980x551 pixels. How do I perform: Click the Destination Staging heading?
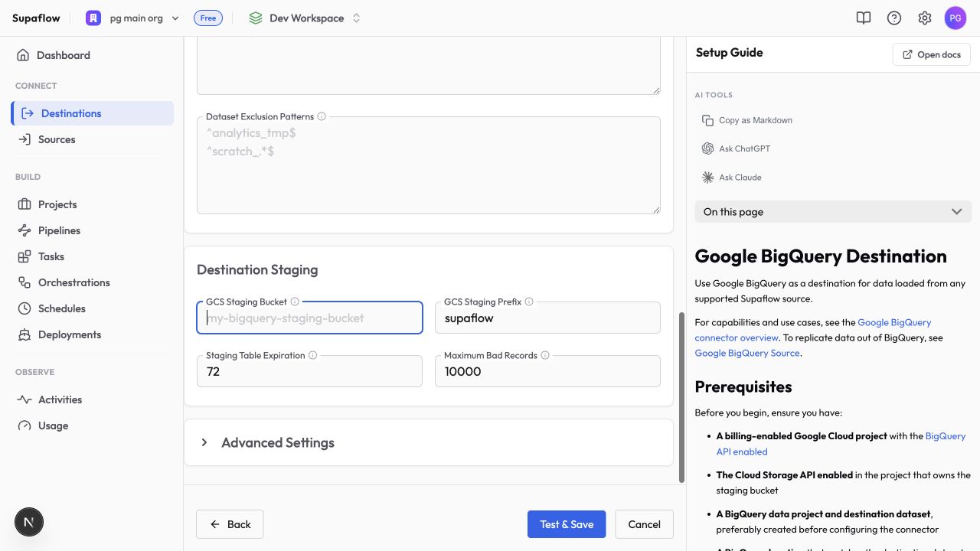pyautogui.click(x=257, y=269)
